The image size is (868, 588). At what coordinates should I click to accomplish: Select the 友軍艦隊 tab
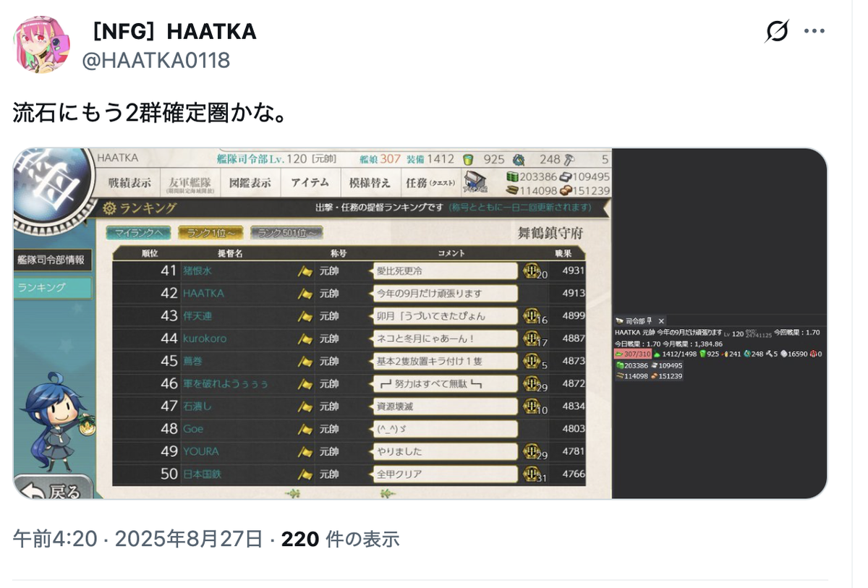(190, 184)
